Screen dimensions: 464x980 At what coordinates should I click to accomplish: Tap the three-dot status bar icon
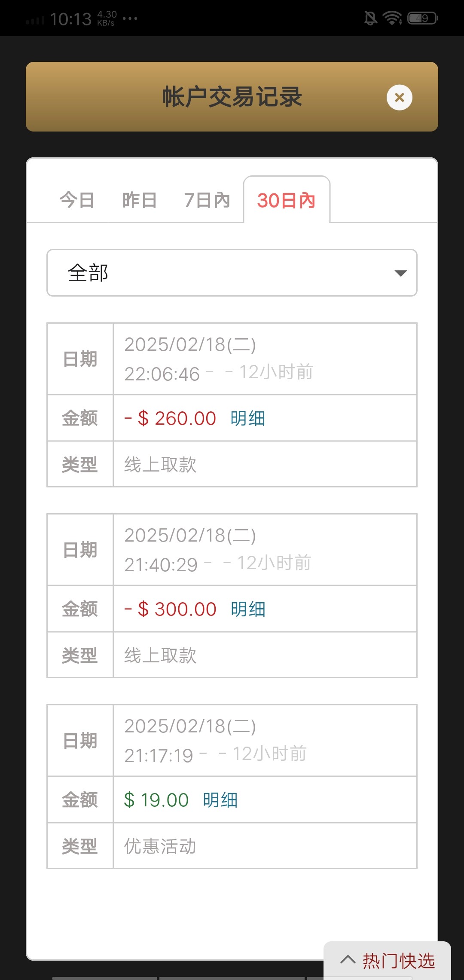(x=130, y=18)
